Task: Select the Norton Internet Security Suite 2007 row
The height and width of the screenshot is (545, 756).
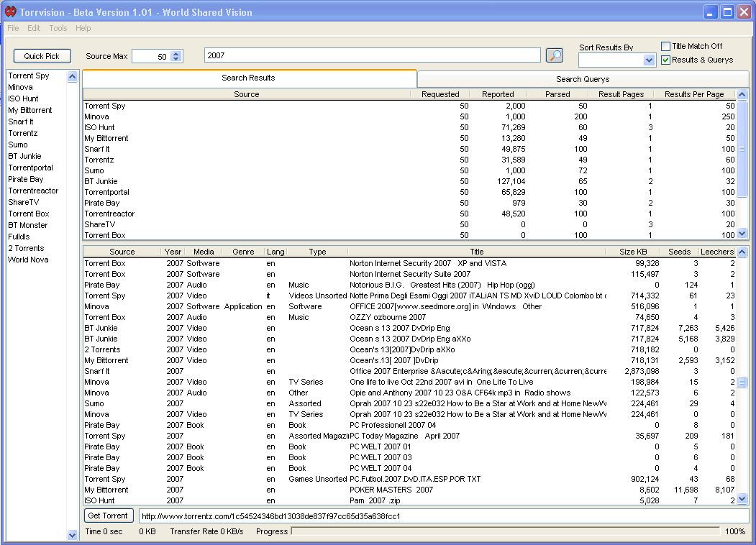Action: tap(410, 274)
